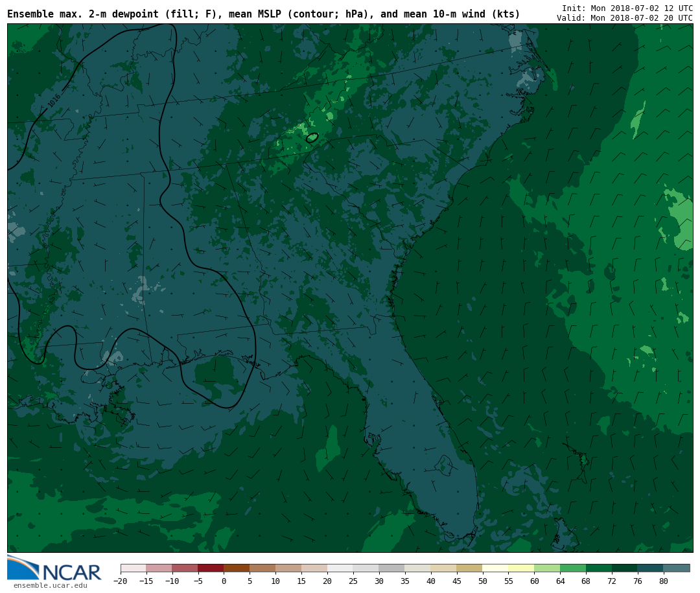Screen dimensions: 700x593
Task: Open the ensemble.ucar.edu link
Action: pyautogui.click(x=50, y=586)
